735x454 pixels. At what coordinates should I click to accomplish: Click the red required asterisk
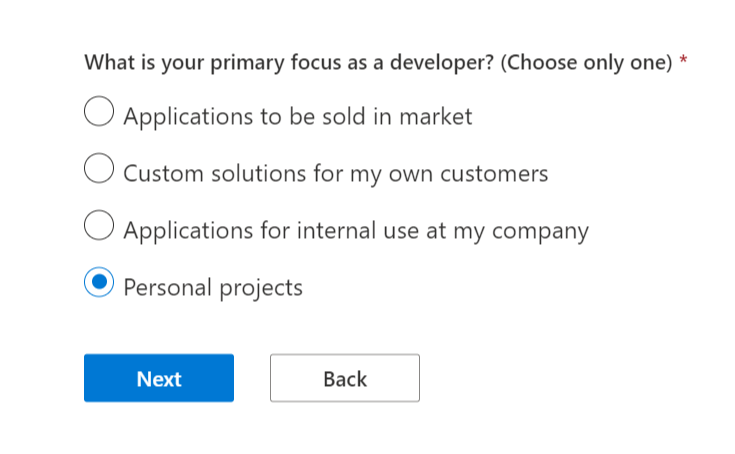pos(683,62)
